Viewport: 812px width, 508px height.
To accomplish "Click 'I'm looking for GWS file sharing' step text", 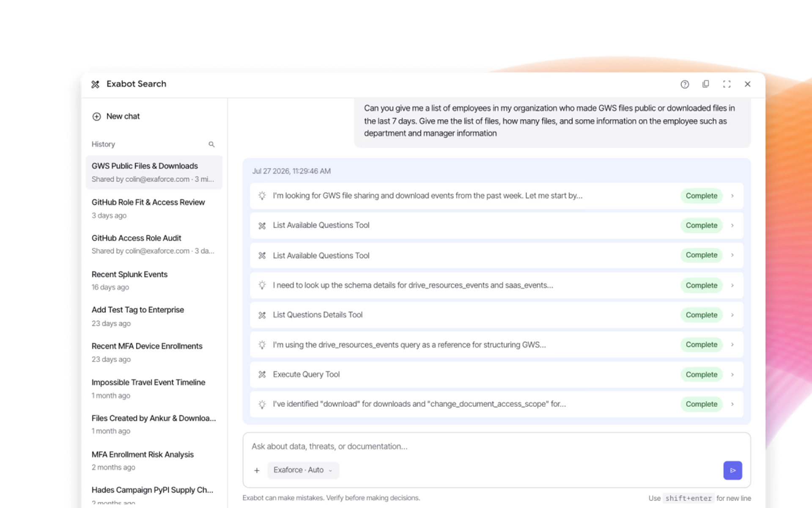I will tap(428, 196).
